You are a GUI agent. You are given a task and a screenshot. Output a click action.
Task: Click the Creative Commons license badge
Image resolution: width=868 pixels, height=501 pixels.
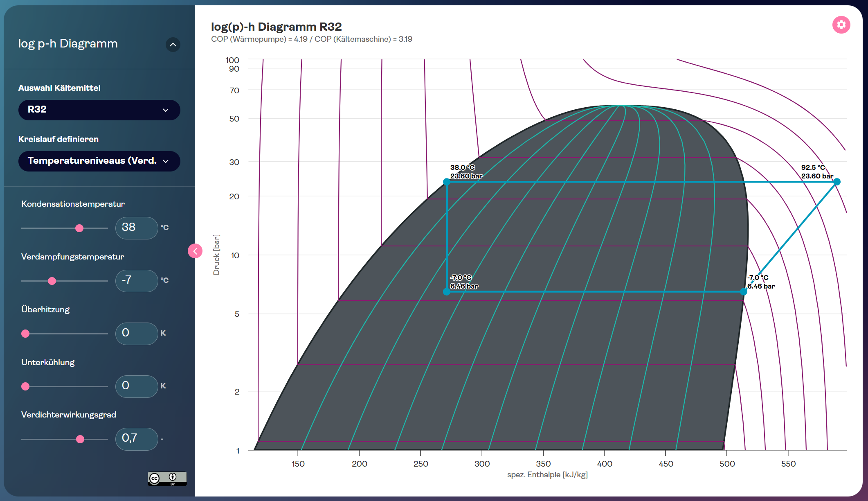[x=167, y=478]
